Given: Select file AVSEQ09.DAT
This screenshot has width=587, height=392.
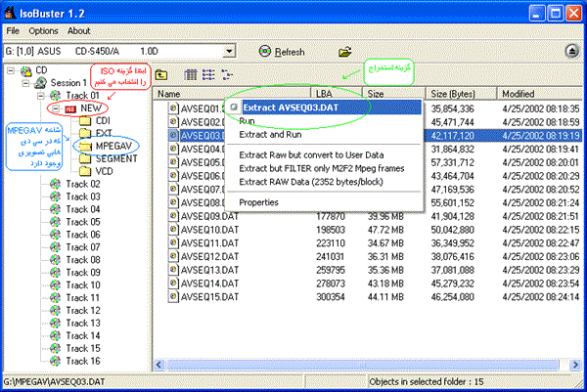Looking at the screenshot, I should (x=209, y=216).
